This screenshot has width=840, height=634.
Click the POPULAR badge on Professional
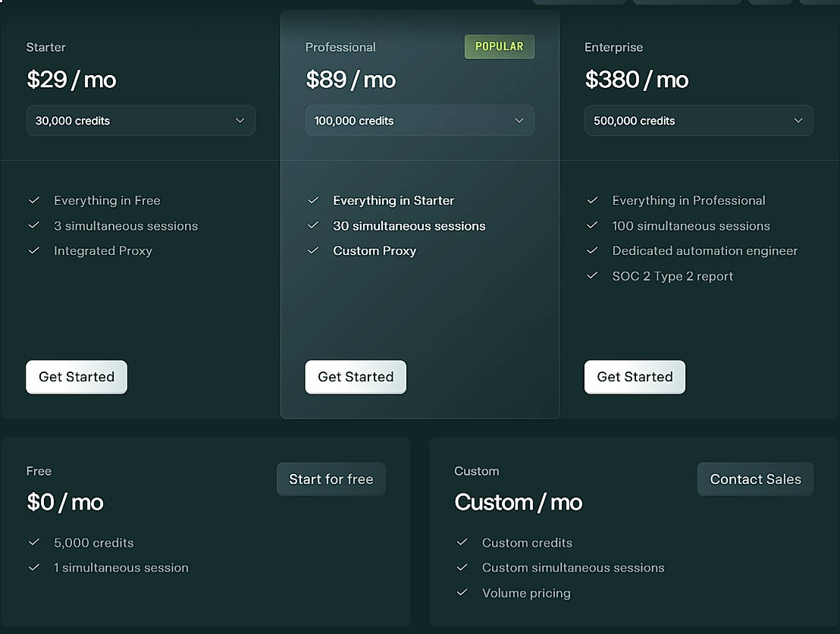pos(499,46)
